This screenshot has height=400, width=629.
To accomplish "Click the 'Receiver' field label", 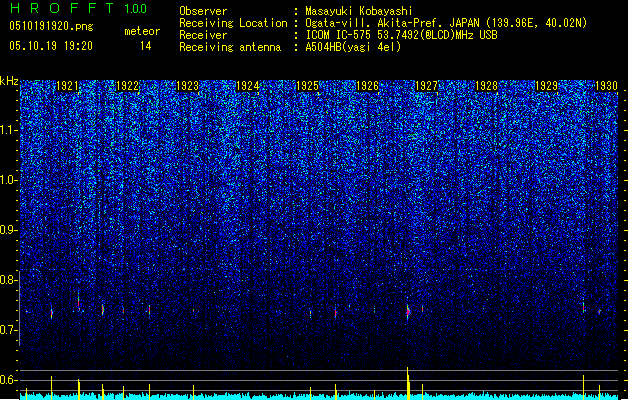I will 203,35.
